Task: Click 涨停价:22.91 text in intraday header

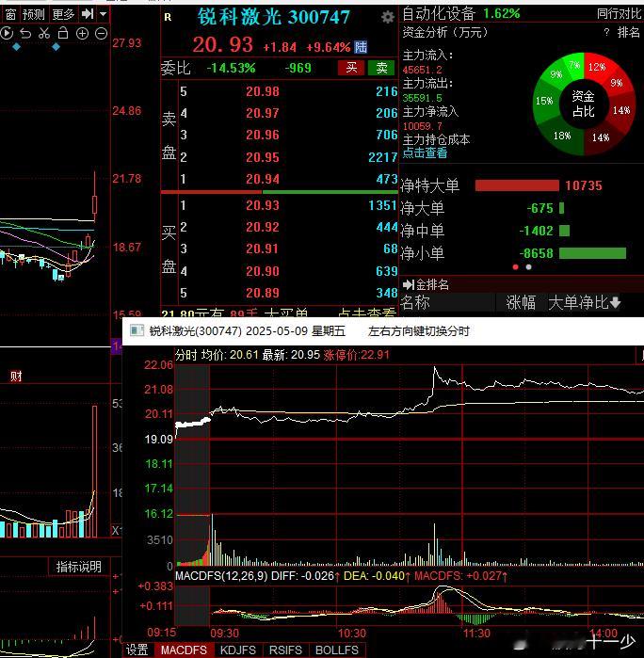Action: tap(357, 355)
